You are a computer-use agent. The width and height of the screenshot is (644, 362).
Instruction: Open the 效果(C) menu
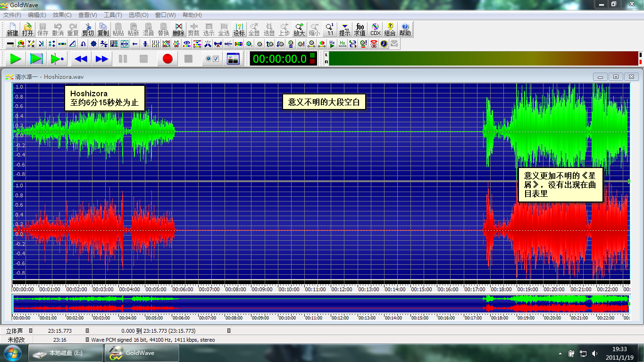[x=62, y=15]
